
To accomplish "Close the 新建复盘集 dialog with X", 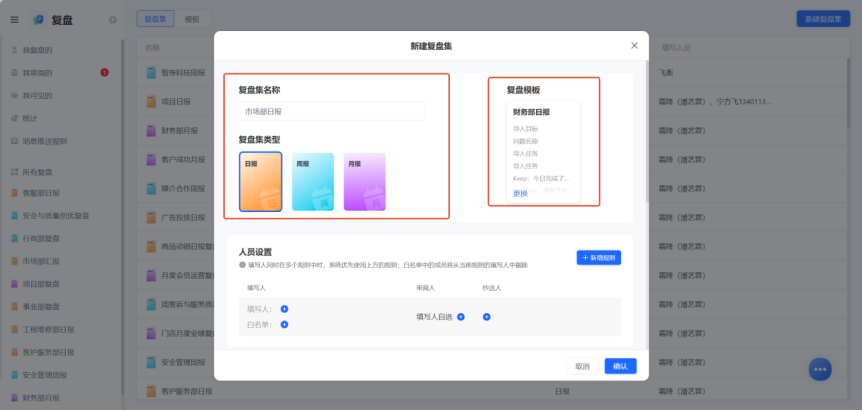I will 634,46.
